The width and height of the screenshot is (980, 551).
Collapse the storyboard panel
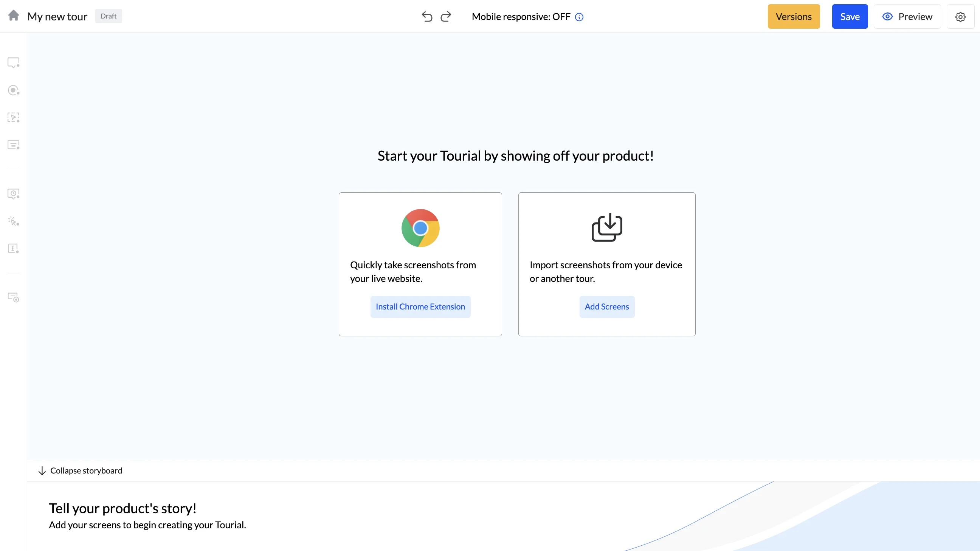pyautogui.click(x=80, y=471)
